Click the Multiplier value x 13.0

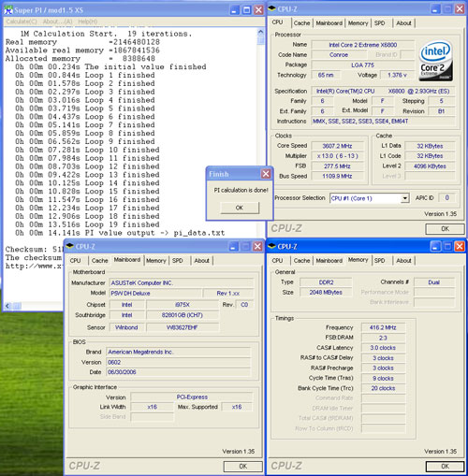click(337, 156)
